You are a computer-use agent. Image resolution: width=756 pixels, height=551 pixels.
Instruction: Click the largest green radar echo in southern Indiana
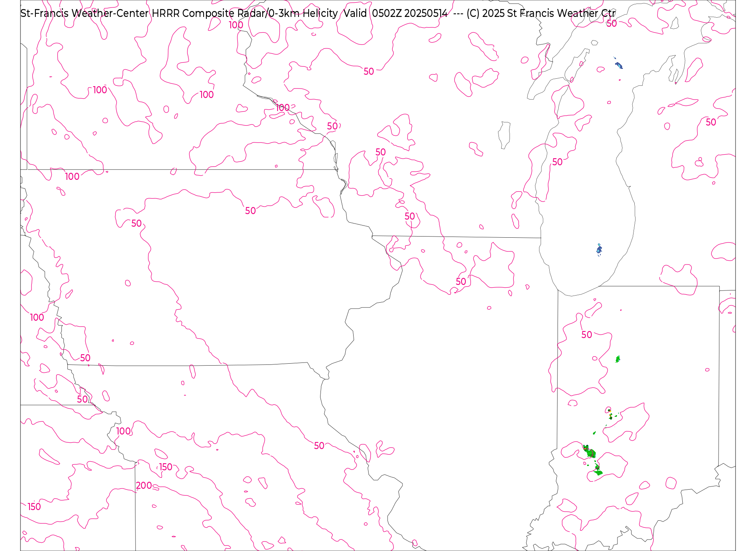point(589,451)
